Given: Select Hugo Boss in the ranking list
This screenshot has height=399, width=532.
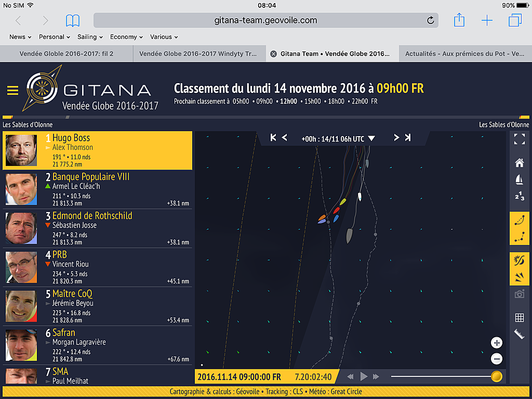Looking at the screenshot, I should point(97,151).
